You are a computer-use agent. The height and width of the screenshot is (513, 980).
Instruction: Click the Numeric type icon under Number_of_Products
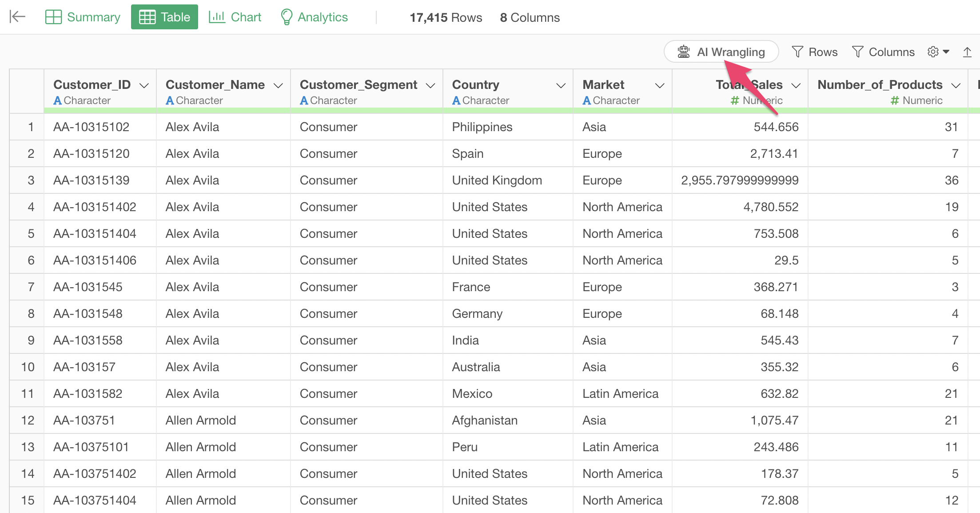(895, 101)
